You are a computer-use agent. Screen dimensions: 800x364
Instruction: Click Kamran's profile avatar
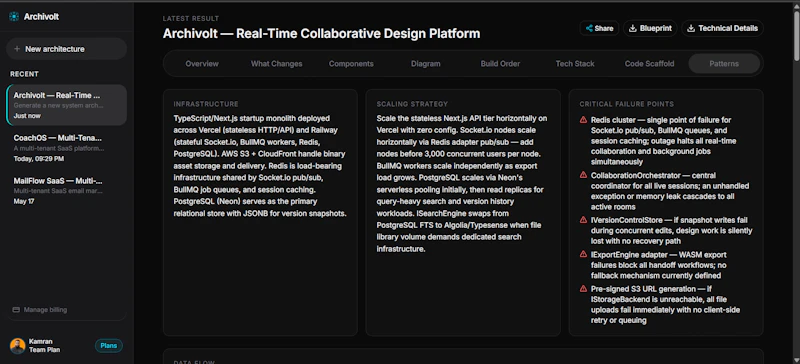click(x=17, y=346)
